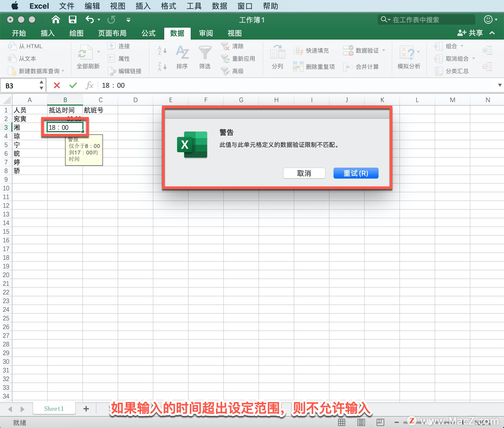Click Refresh All (全部刷新) icon
The width and height of the screenshot is (504, 428).
tap(85, 53)
